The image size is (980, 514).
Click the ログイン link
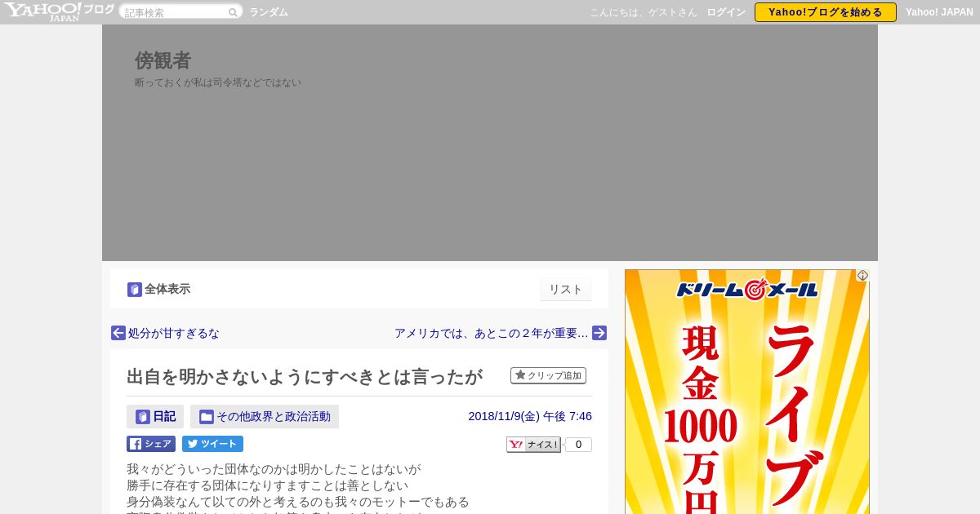(x=726, y=12)
